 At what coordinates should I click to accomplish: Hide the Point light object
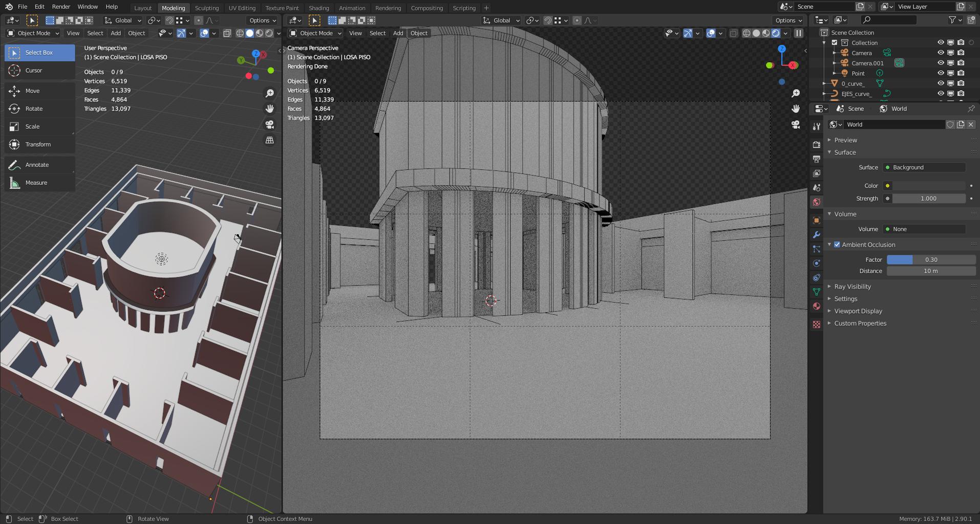tap(940, 73)
